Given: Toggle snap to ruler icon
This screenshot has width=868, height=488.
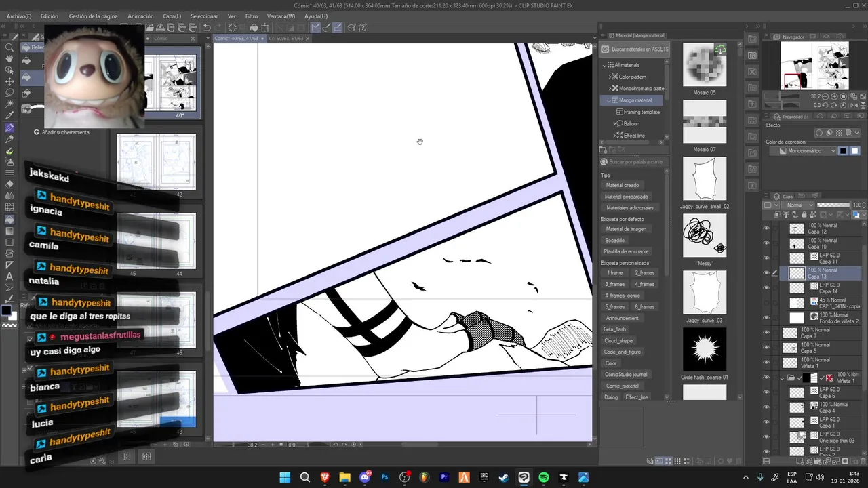Looking at the screenshot, I should [315, 28].
